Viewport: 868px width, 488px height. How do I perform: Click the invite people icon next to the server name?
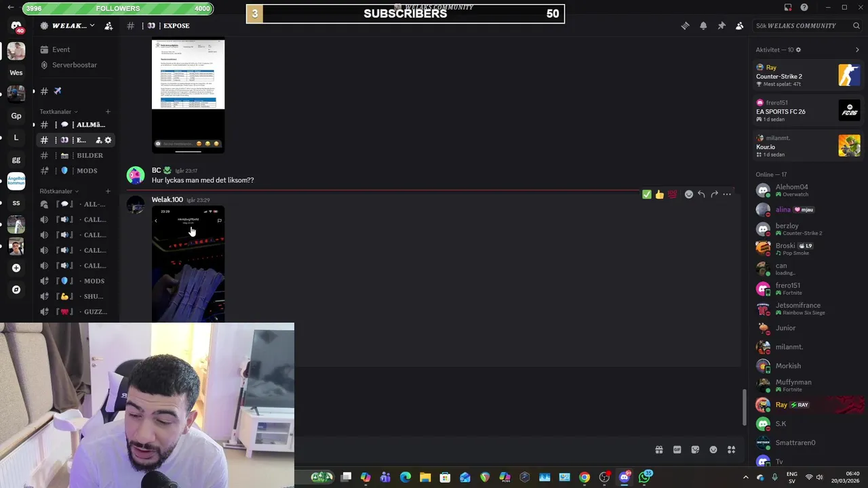coord(108,26)
